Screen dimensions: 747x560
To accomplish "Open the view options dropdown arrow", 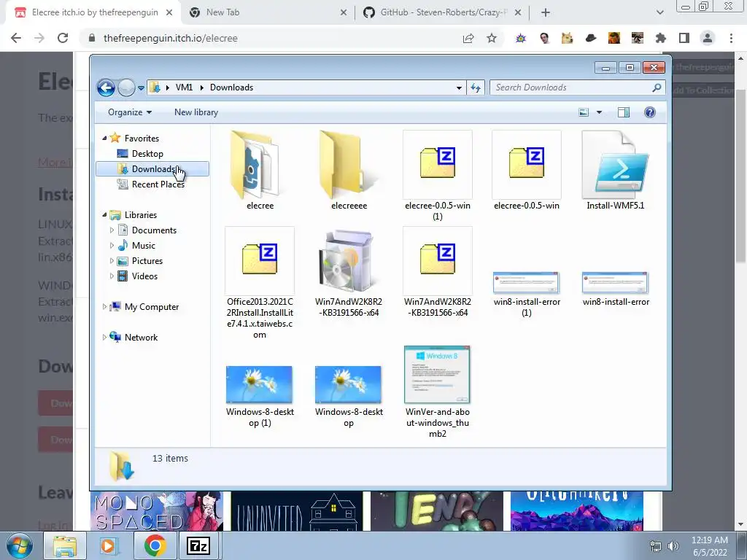I will pos(600,112).
